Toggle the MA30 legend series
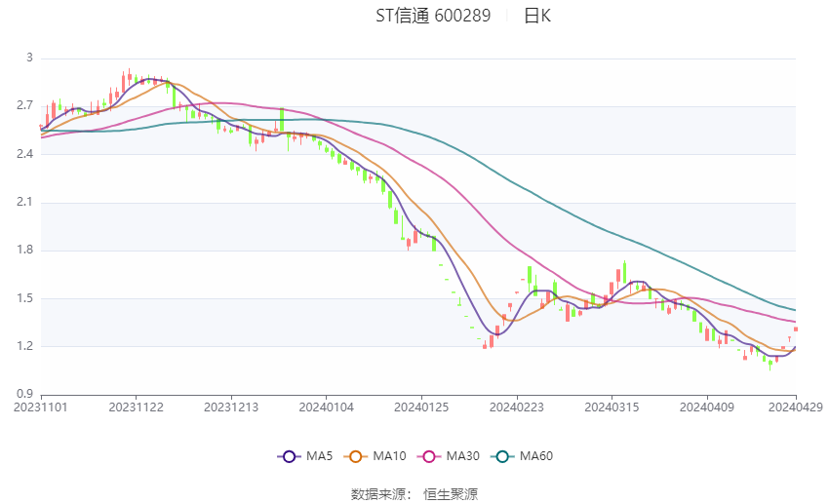Image resolution: width=829 pixels, height=504 pixels. (x=449, y=456)
